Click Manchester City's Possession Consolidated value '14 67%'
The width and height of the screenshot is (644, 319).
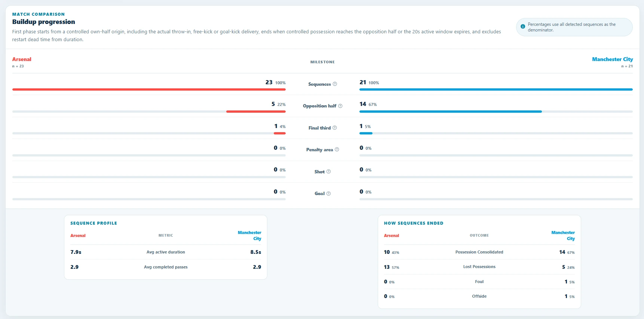tap(567, 252)
